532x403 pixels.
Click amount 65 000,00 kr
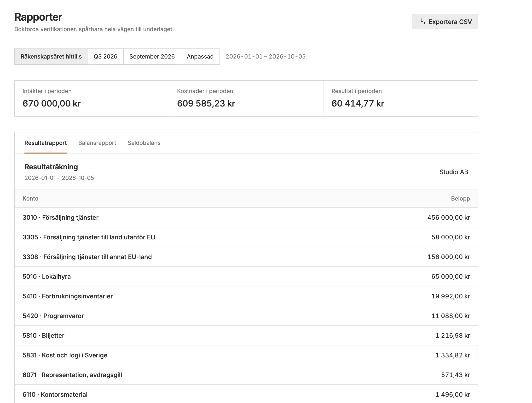451,277
